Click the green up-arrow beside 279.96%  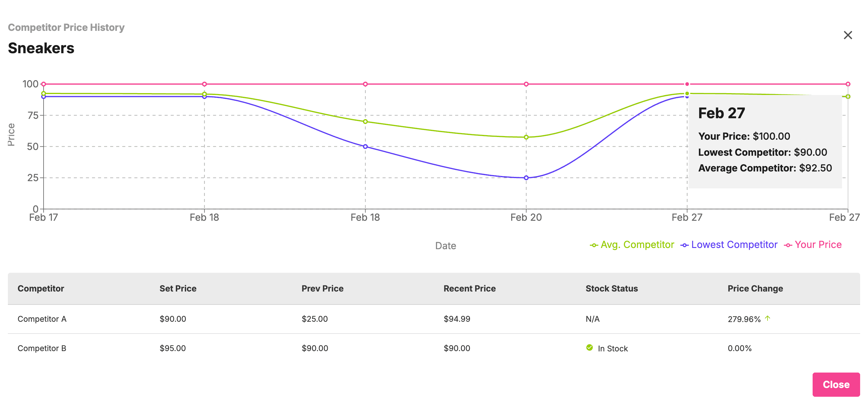(x=768, y=318)
